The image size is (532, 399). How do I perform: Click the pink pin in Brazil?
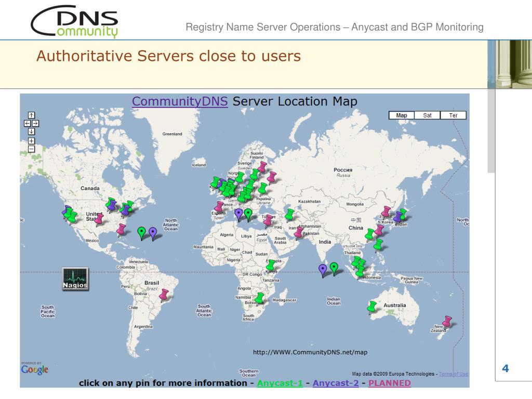coord(164,295)
